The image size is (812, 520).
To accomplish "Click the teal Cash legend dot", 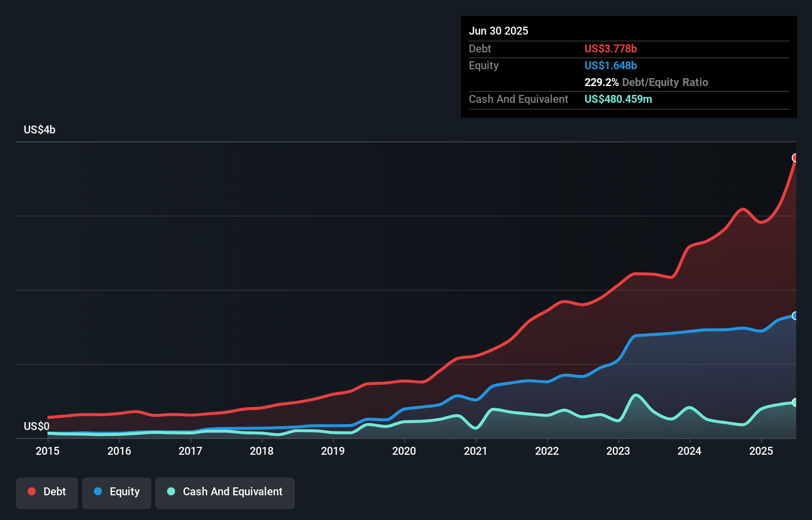I will click(x=171, y=491).
